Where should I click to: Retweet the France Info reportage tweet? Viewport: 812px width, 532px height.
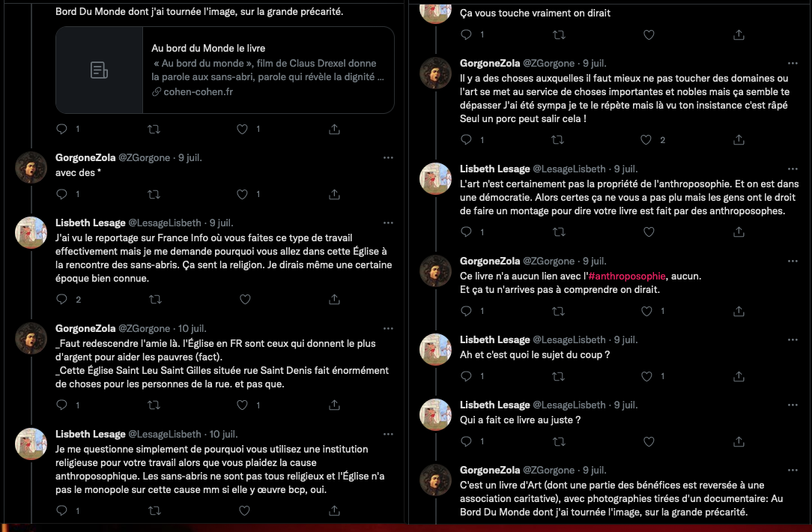pyautogui.click(x=154, y=299)
